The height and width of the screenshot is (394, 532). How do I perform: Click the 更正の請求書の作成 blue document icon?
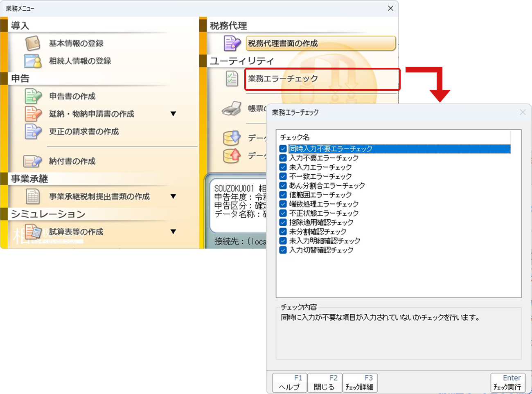point(33,131)
